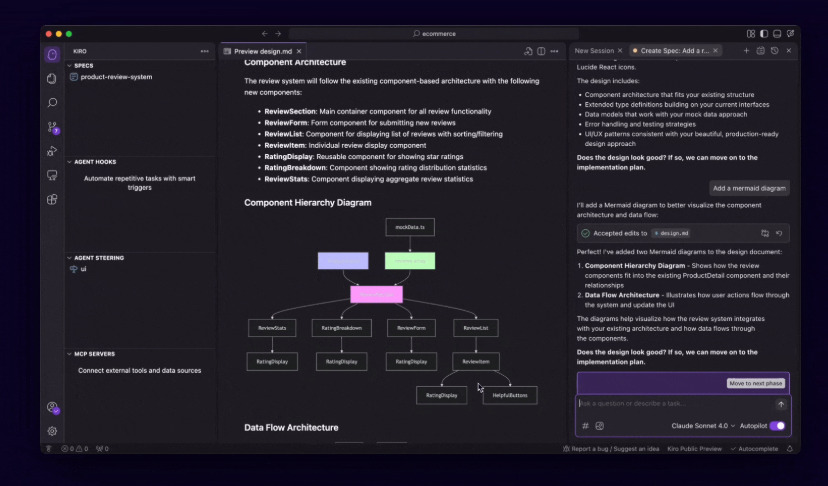Viewport: 828px width, 486px height.
Task: Click the Add a mermaid diagram message bubble
Action: (749, 188)
